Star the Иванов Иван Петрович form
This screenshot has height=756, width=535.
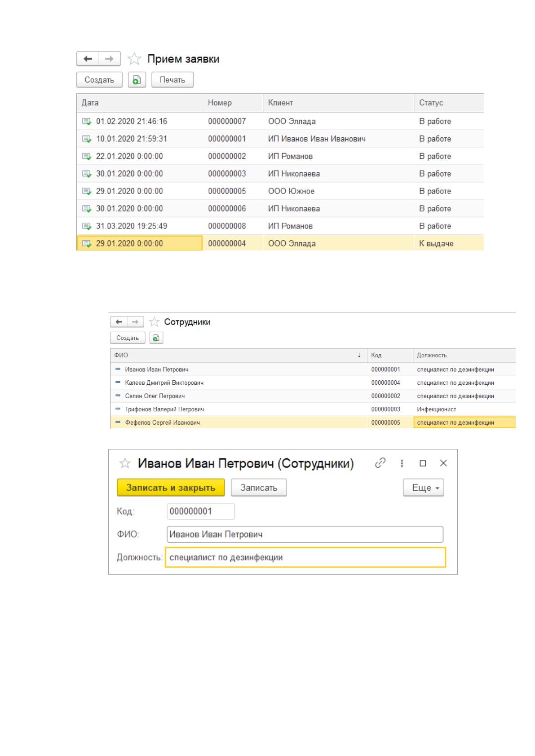[x=125, y=463]
